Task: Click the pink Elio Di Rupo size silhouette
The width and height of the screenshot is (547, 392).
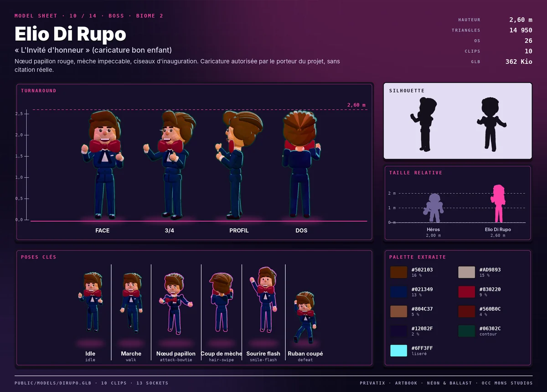Action: pyautogui.click(x=498, y=203)
